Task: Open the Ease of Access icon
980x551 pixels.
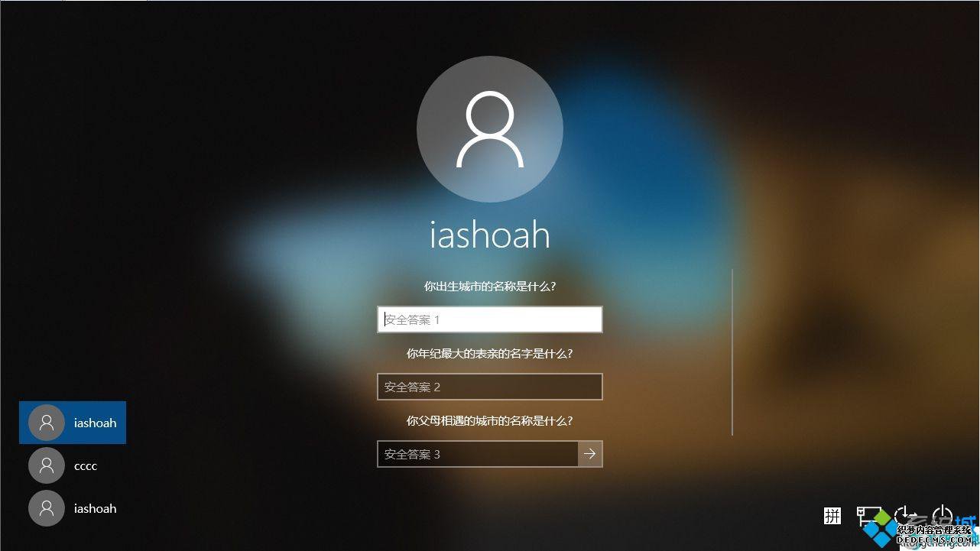Action: pyautogui.click(x=905, y=516)
